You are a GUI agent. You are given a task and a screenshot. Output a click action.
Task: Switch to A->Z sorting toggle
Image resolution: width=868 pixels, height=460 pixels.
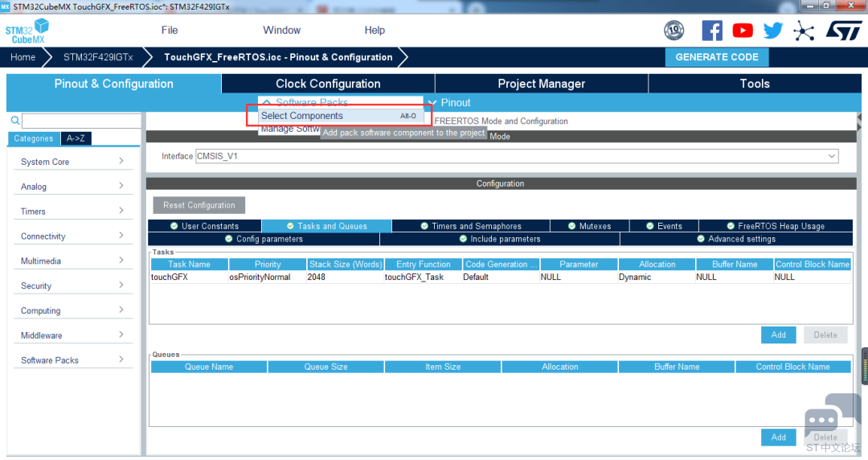(x=76, y=138)
